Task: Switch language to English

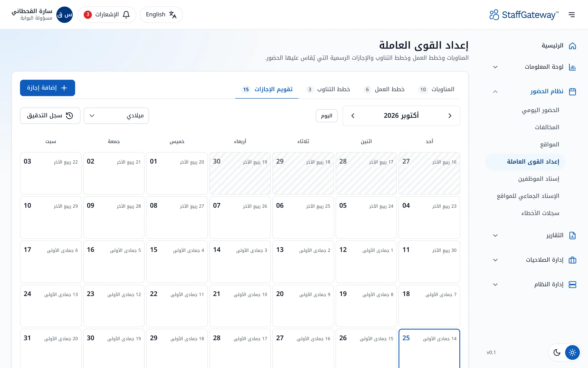Action: [161, 15]
